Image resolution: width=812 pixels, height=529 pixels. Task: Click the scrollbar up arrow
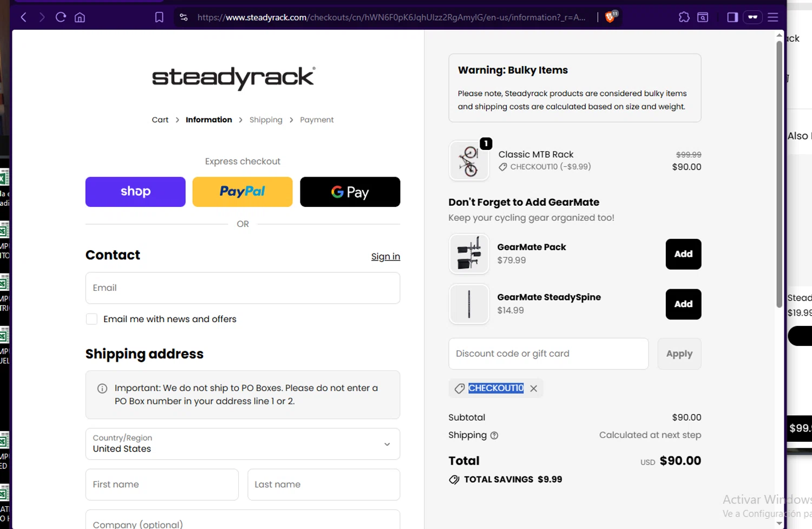[x=779, y=35]
